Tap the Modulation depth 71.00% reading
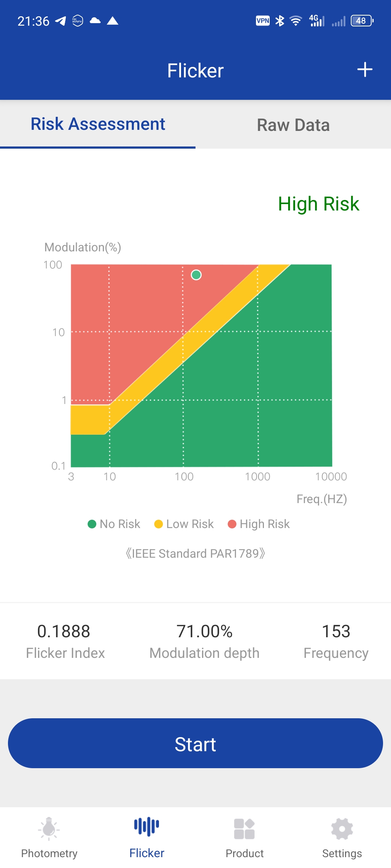Image resolution: width=391 pixels, height=868 pixels. coord(205,631)
